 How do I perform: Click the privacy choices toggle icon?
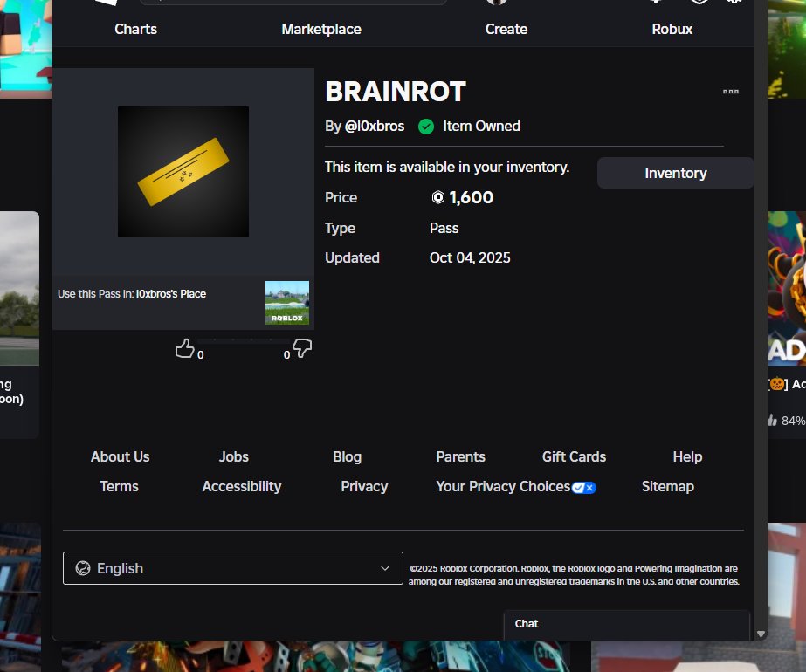(x=584, y=488)
